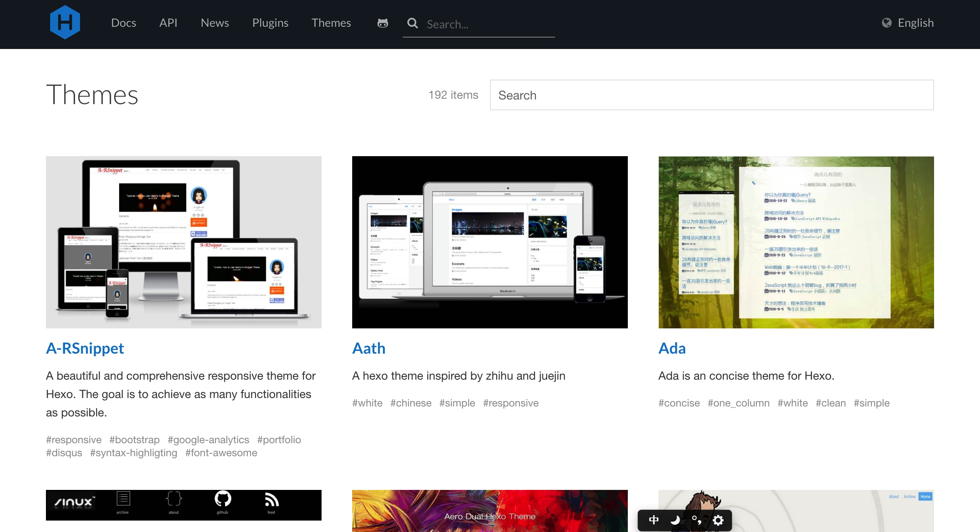980x532 pixels.
Task: Click #simple tag under Aath
Action: [x=457, y=403]
